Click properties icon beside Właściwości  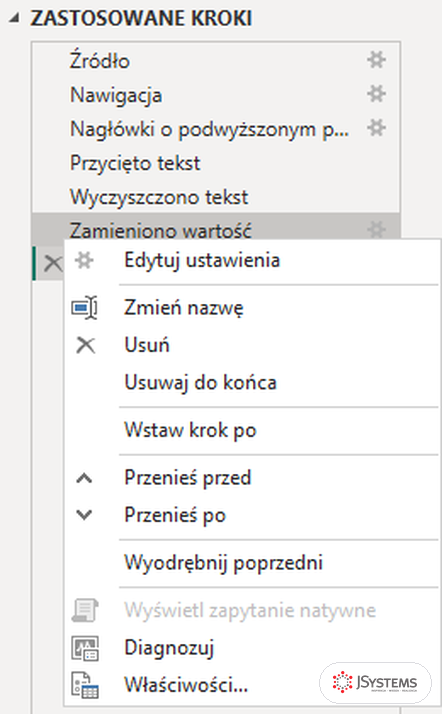pyautogui.click(x=85, y=685)
